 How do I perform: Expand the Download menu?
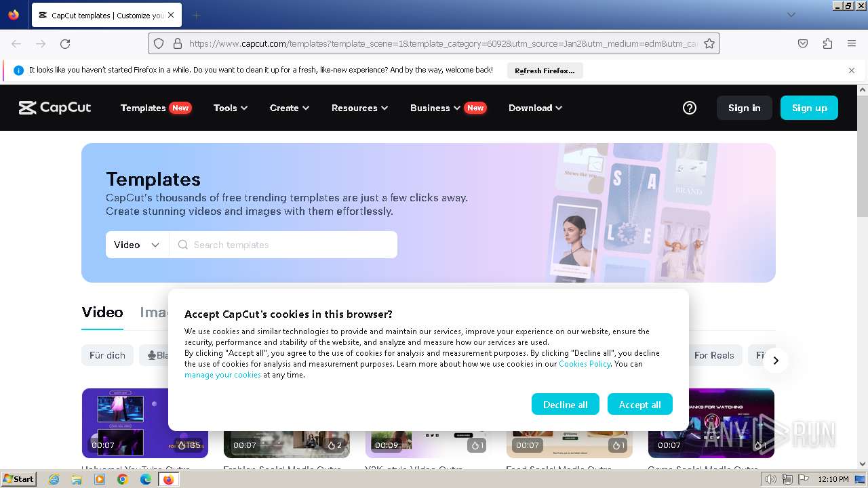pyautogui.click(x=535, y=108)
